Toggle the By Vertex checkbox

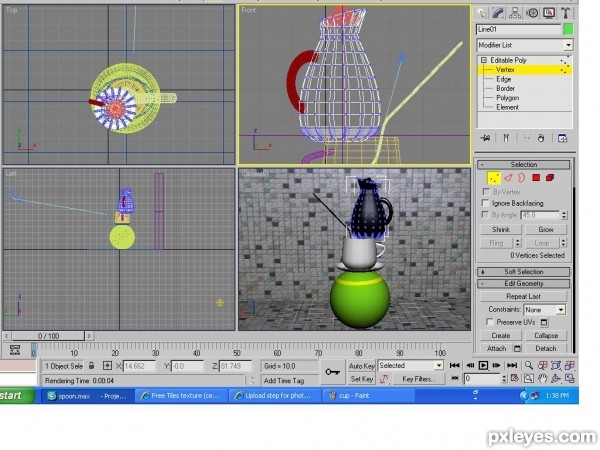click(x=486, y=191)
